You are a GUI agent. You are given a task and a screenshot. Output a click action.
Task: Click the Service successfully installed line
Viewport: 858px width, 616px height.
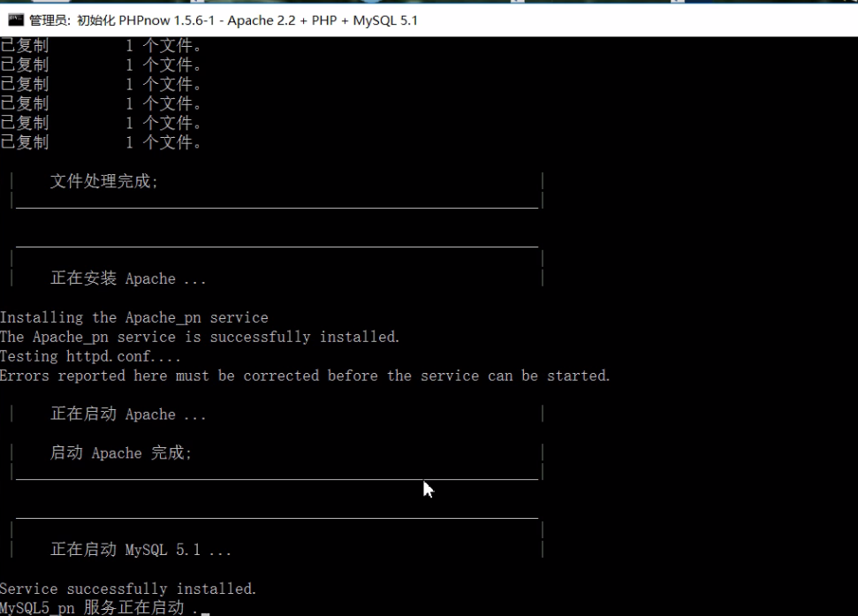[127, 588]
